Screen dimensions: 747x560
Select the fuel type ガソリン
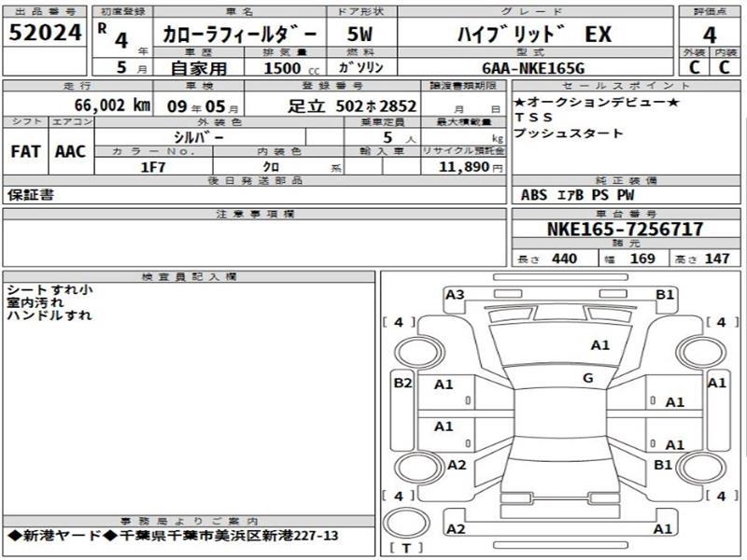tap(360, 67)
